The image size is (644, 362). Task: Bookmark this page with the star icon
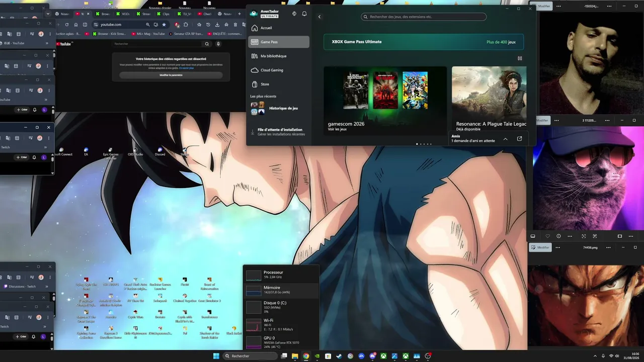[164, 25]
